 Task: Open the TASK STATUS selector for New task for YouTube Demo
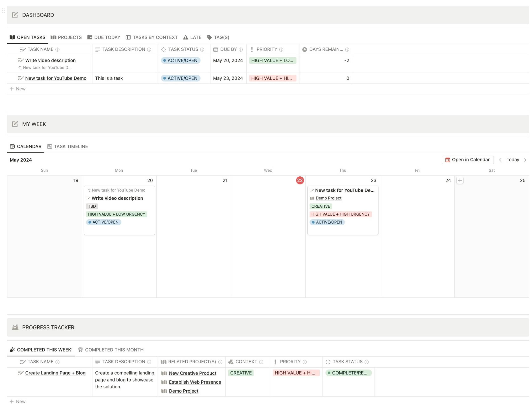coord(181,78)
